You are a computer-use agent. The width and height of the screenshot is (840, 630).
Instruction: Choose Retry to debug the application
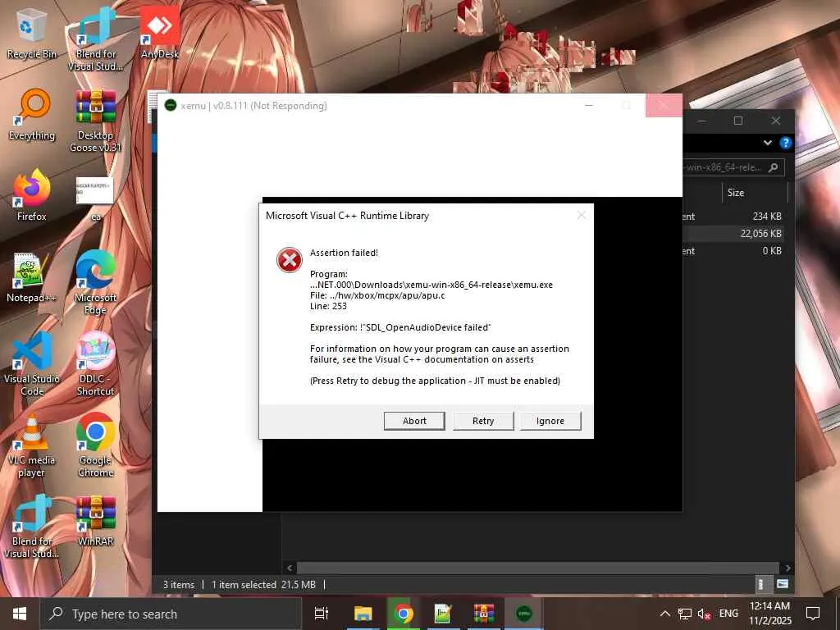[482, 421]
